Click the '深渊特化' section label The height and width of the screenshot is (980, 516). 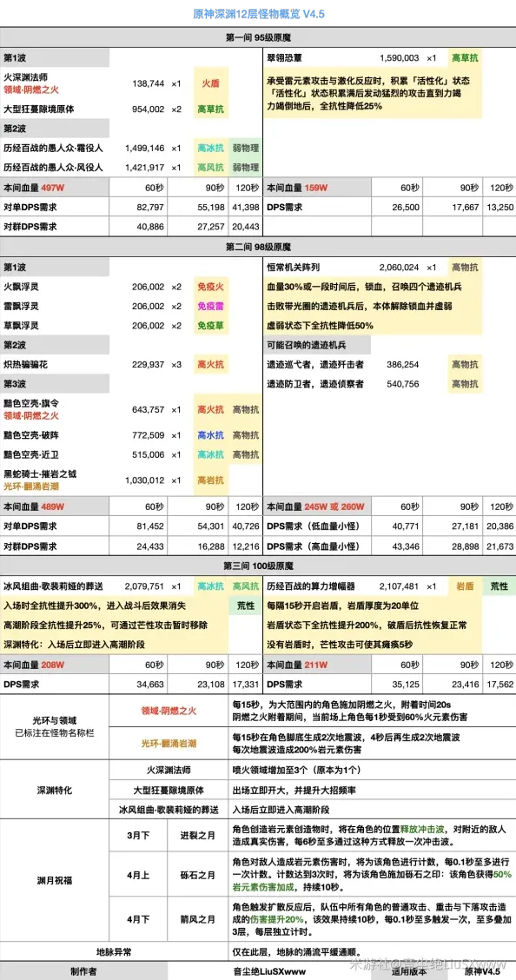pyautogui.click(x=54, y=790)
